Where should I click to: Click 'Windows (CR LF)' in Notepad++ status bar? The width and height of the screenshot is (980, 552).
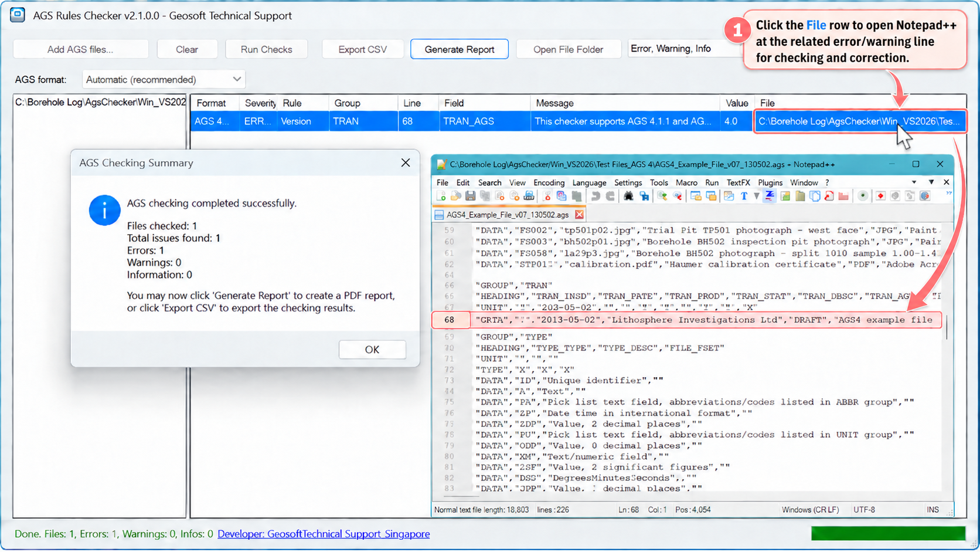[810, 510]
